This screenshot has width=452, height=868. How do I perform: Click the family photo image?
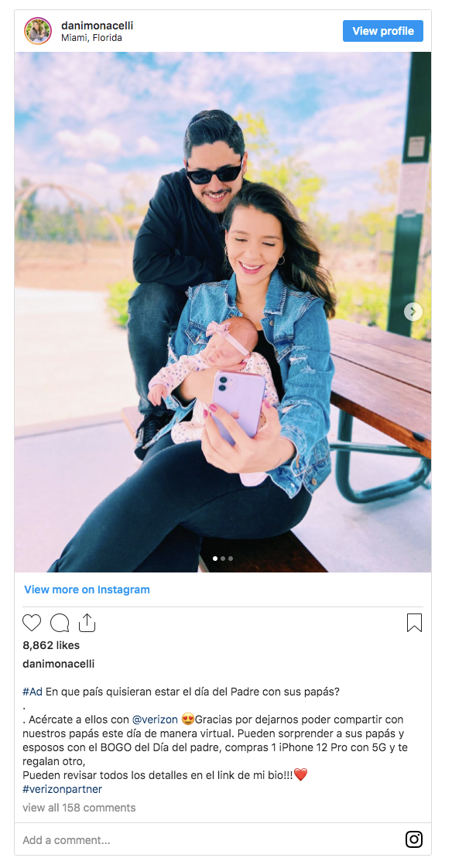(x=223, y=313)
